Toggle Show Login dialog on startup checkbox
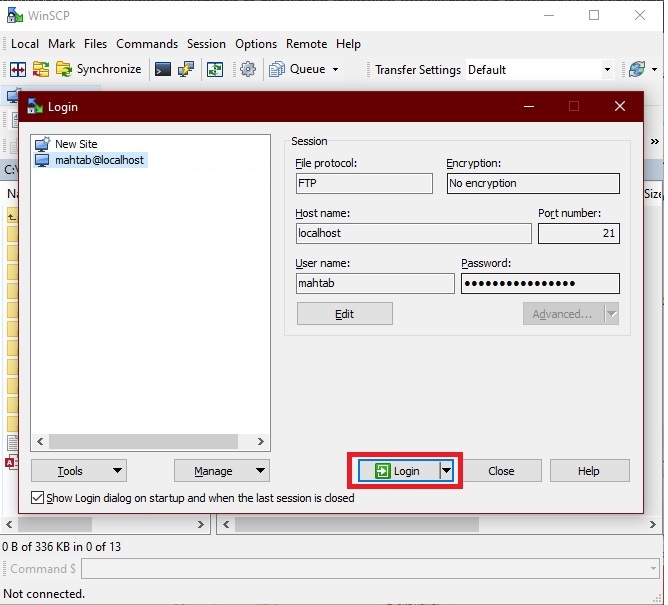 (38, 498)
